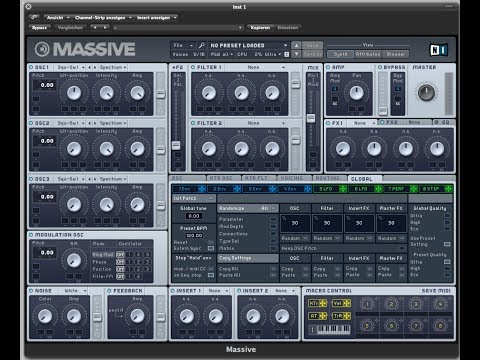The height and width of the screenshot is (360, 480).
Task: Click the Vel macro crosshair handle
Action: click(347, 303)
